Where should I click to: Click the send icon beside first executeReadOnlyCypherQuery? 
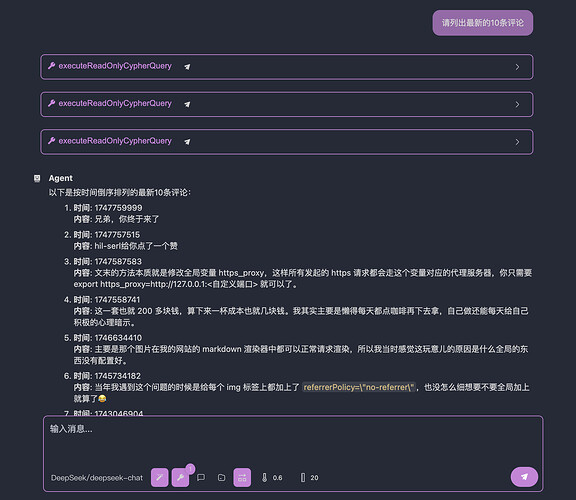(x=187, y=67)
